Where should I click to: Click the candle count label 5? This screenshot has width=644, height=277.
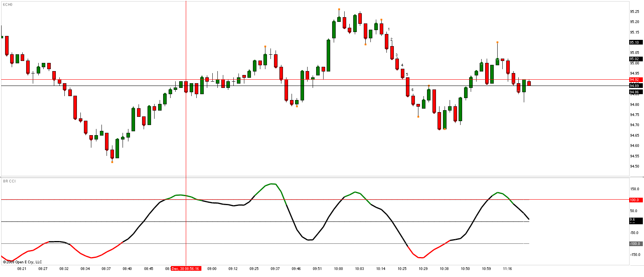[x=407, y=74]
